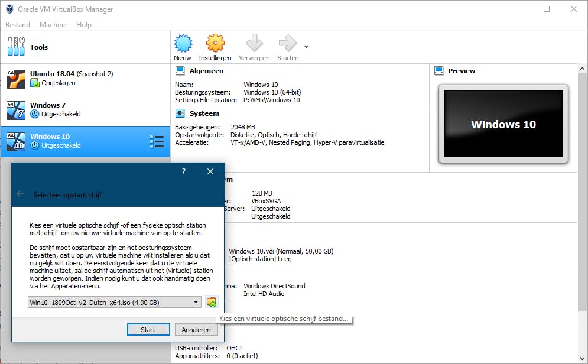This screenshot has height=364, width=588.
Task: Open the ISO disk selection dropdown
Action: coord(115,302)
